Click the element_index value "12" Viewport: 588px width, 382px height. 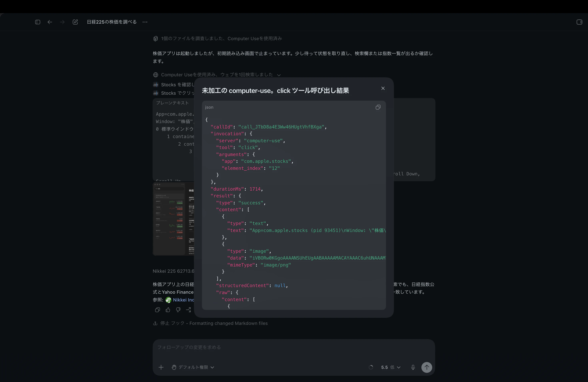(274, 168)
